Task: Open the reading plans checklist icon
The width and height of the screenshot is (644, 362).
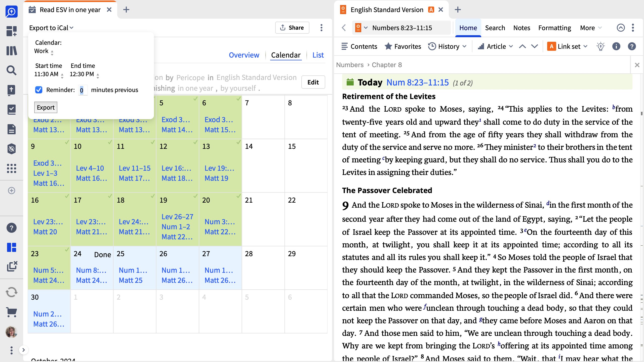Action: 11,110
